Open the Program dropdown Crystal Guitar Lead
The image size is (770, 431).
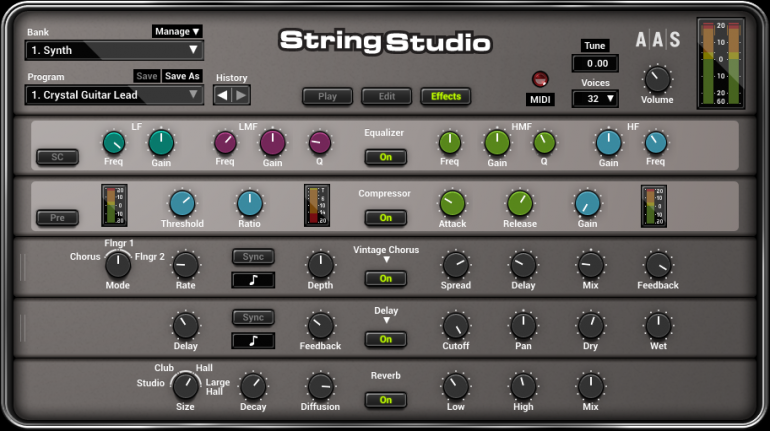pyautogui.click(x=114, y=95)
